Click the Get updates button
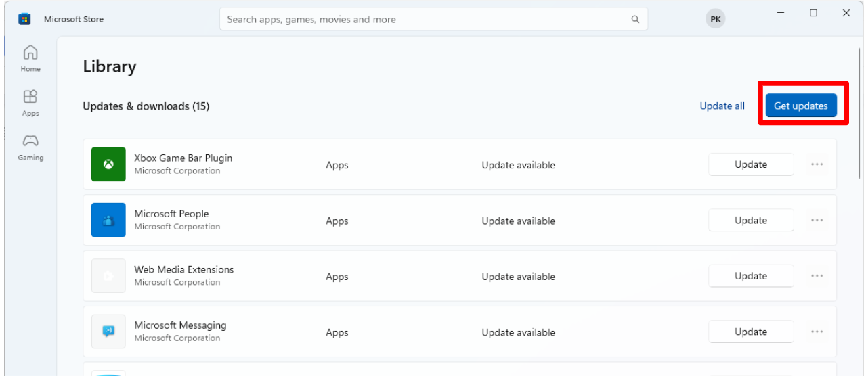The width and height of the screenshot is (868, 387). (801, 106)
